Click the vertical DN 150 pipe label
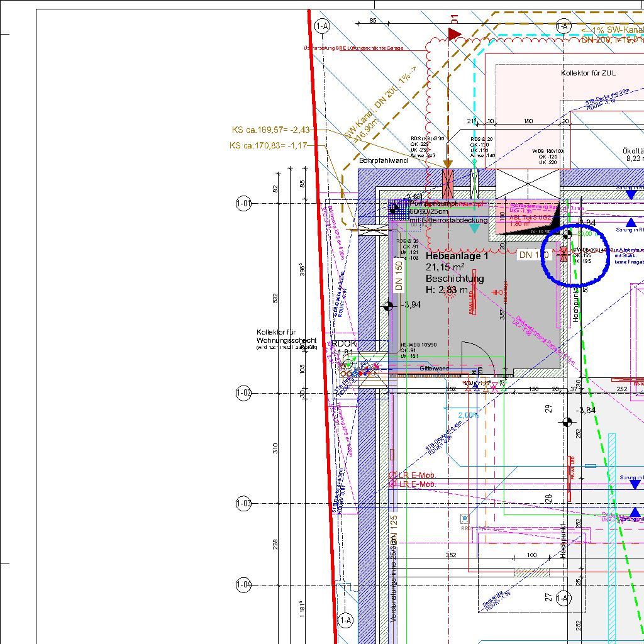The image size is (644, 644). (399, 275)
